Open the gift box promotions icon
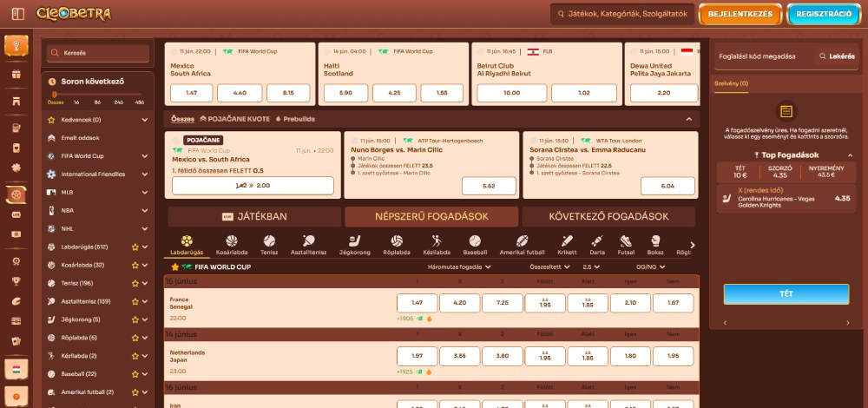868x408 pixels. (16, 74)
